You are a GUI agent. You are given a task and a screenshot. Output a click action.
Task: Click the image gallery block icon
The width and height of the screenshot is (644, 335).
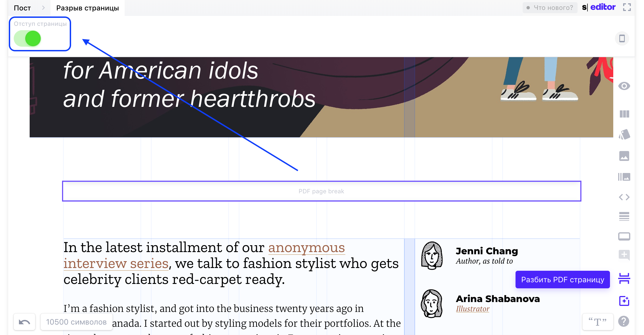tap(625, 177)
